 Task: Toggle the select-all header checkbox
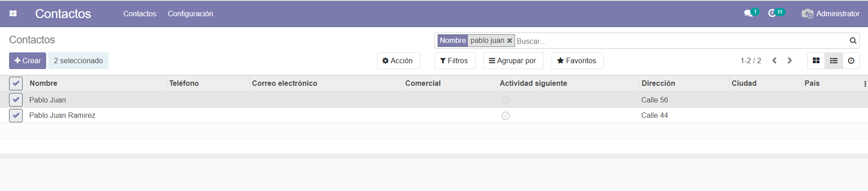click(16, 83)
